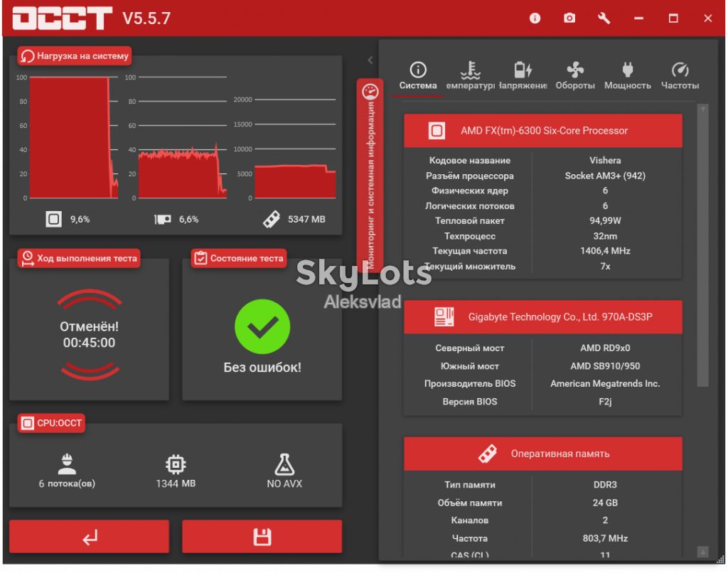
Task: Click the Нагрузка на систему label
Action: 75,55
